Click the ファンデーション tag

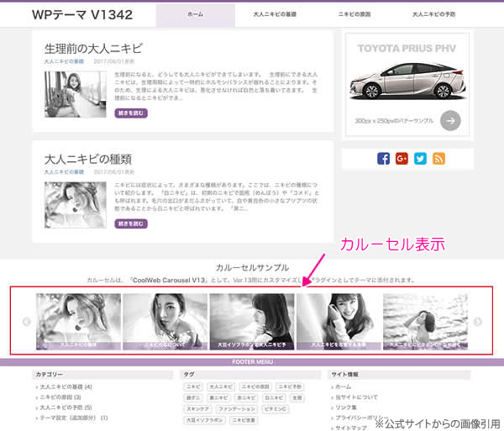(x=237, y=409)
